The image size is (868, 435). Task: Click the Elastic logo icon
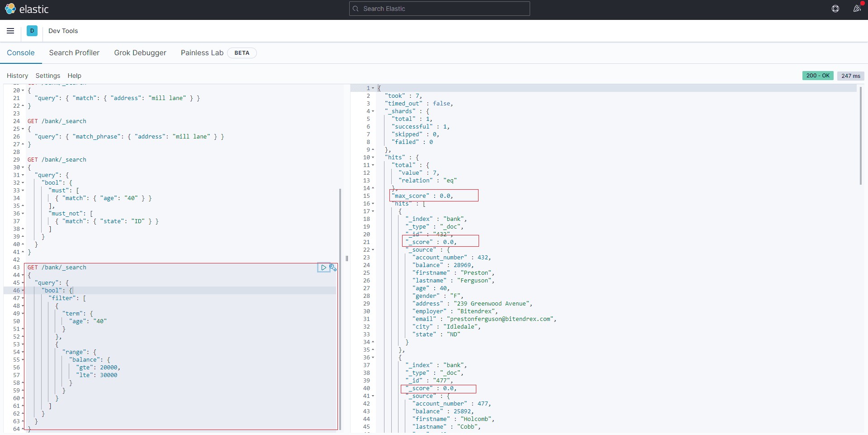click(x=10, y=9)
